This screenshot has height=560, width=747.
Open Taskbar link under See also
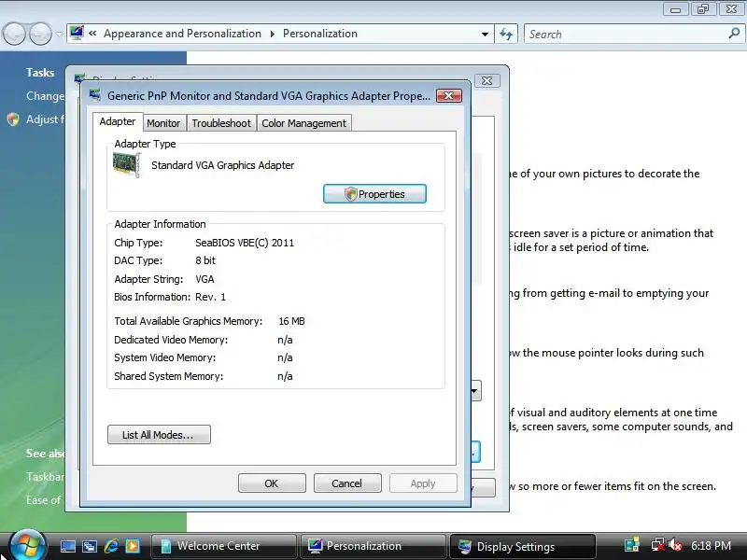click(45, 477)
